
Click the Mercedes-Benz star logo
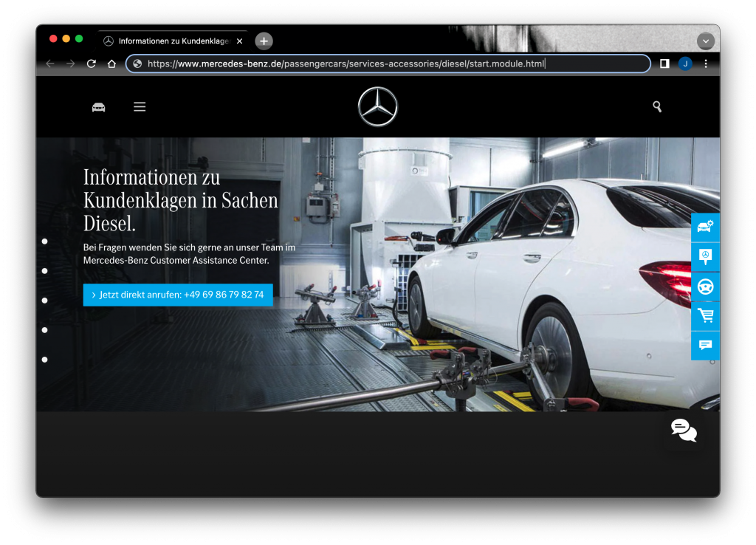coord(377,106)
